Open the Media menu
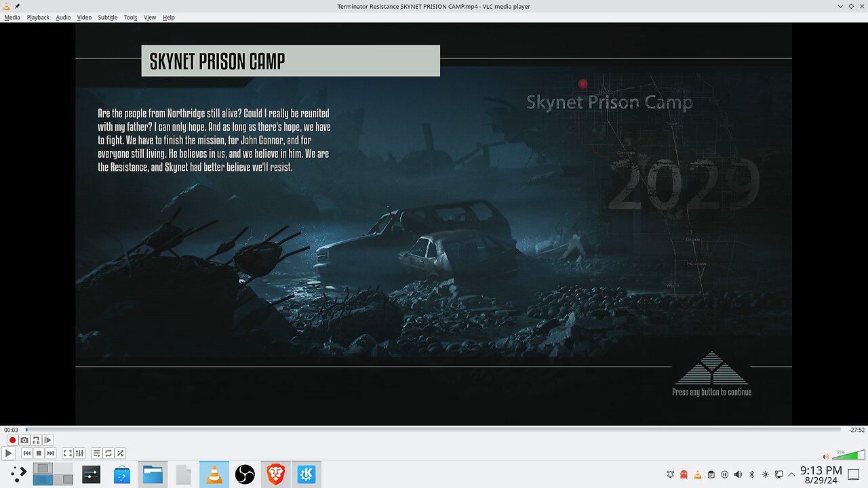868x488 pixels. pyautogui.click(x=12, y=17)
